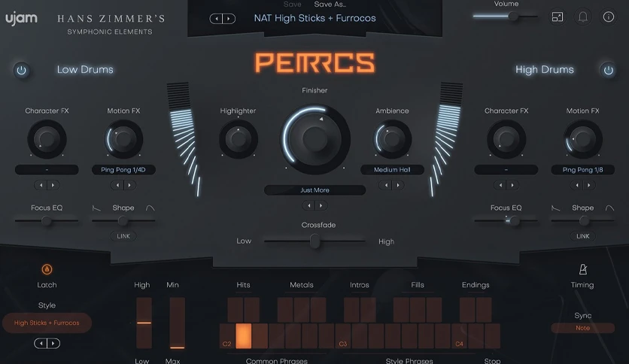The height and width of the screenshot is (364, 629).
Task: Open Medium Hall ambience dropdown
Action: click(392, 169)
